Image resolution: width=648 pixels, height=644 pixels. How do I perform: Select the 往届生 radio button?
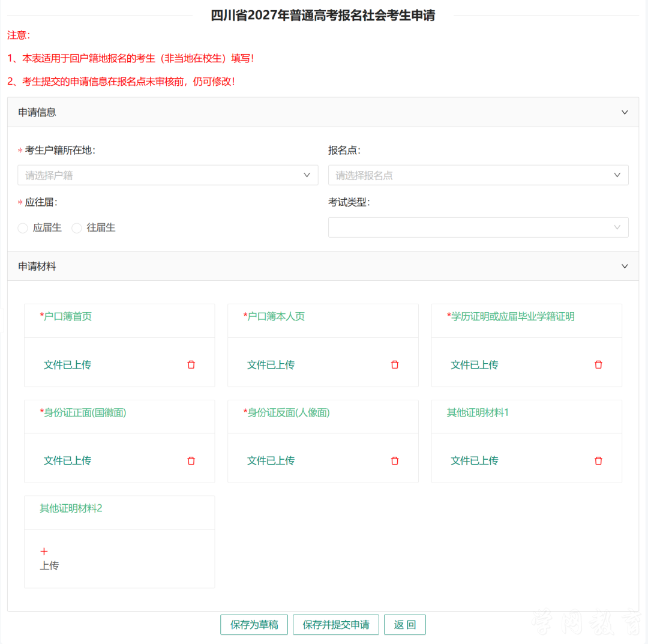coord(76,227)
